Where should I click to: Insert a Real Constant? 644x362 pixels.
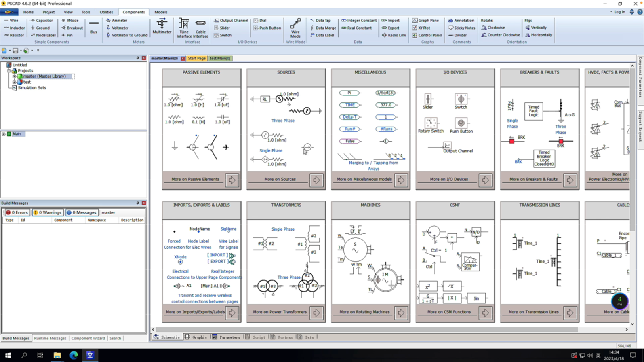(356, 28)
